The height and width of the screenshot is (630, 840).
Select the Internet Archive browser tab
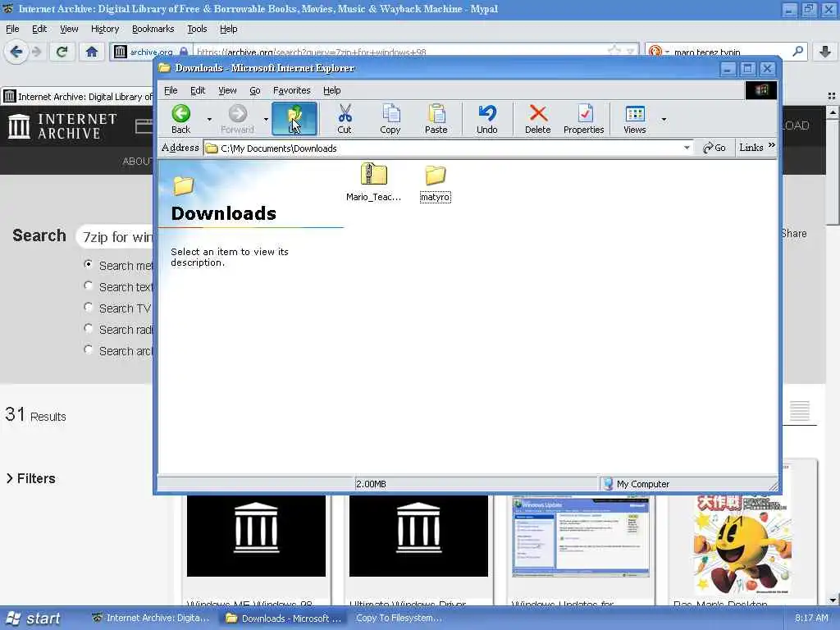[78, 97]
